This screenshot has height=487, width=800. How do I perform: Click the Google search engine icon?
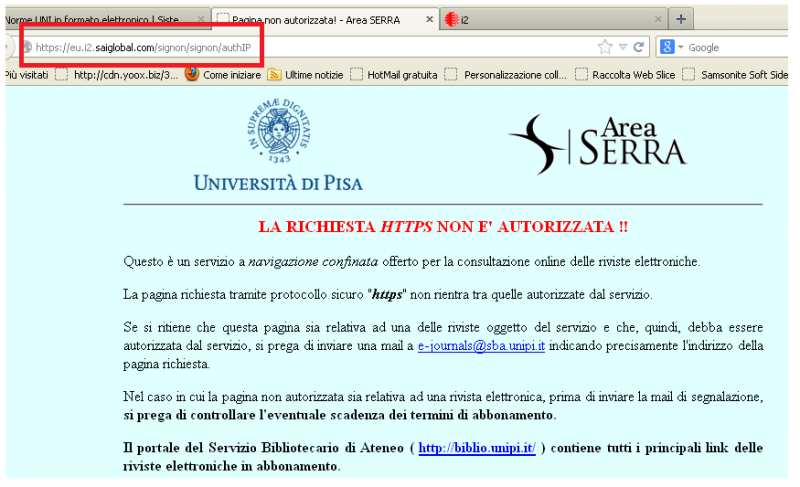(x=666, y=47)
